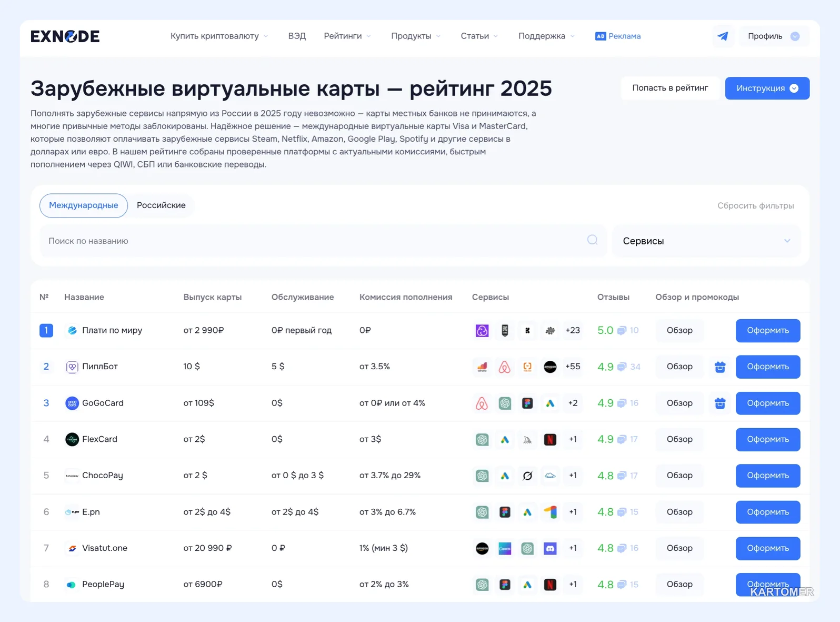
Task: Focus the Поиск по названию field
Action: click(323, 241)
